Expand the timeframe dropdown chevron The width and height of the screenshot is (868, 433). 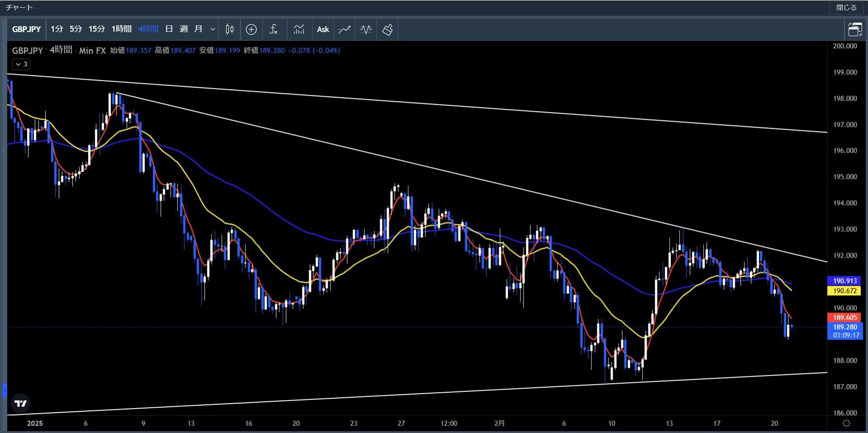(x=212, y=29)
